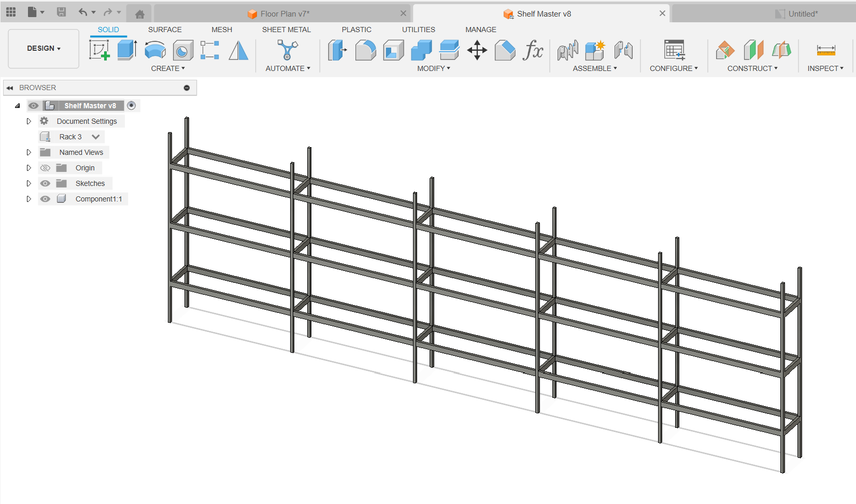Screen dimensions: 856x504
Task: Open the Construct dropdown menu
Action: click(752, 68)
